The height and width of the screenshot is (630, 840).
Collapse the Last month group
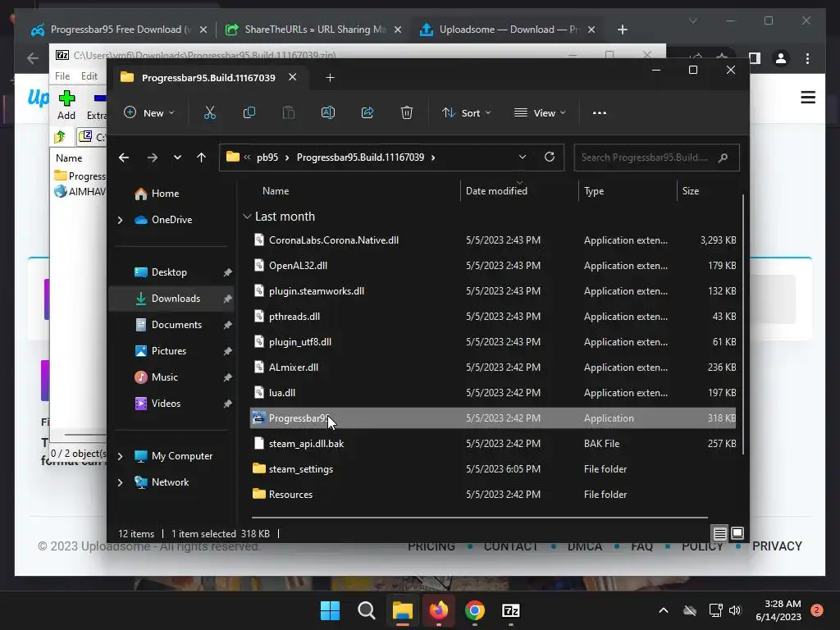coord(247,217)
